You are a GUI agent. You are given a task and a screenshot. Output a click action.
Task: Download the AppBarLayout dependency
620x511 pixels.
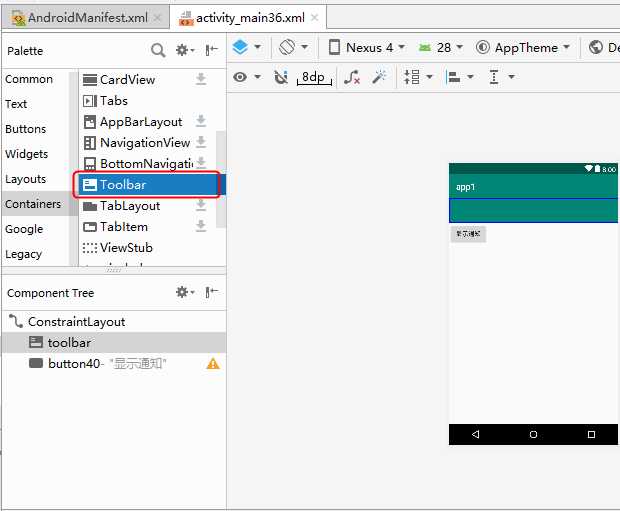[201, 121]
